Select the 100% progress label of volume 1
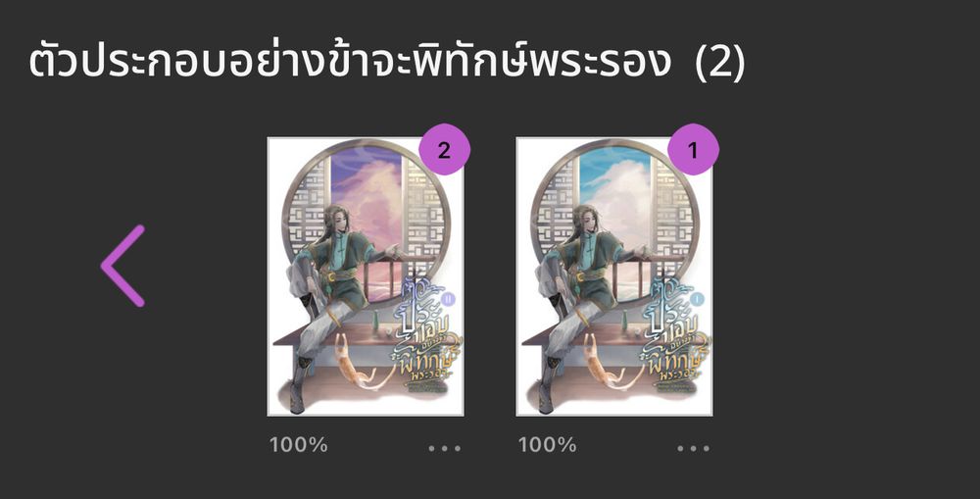The height and width of the screenshot is (499, 980). 547,445
